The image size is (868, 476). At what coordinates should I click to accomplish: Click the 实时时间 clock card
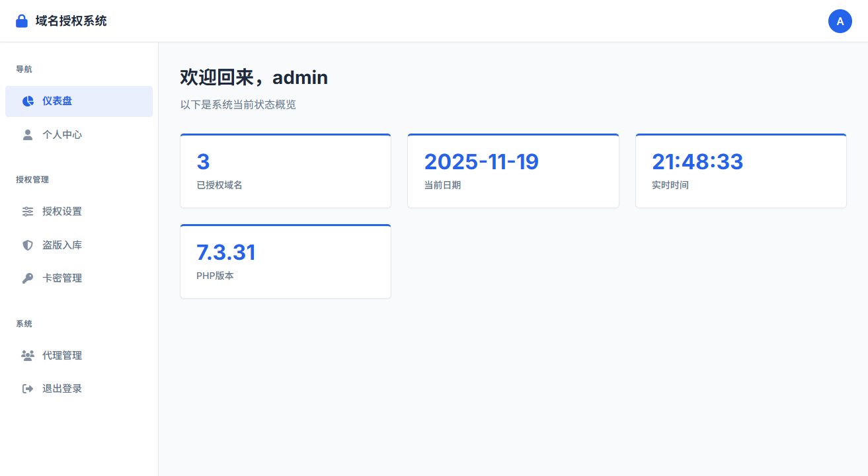pos(740,171)
